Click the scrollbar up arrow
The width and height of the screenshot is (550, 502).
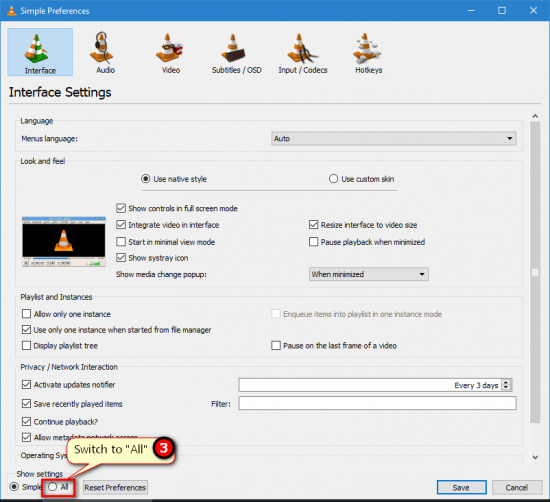535,116
